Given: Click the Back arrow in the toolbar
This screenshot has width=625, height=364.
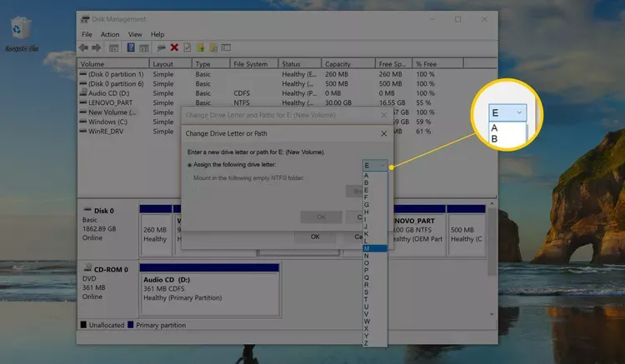Looking at the screenshot, I should [x=85, y=47].
